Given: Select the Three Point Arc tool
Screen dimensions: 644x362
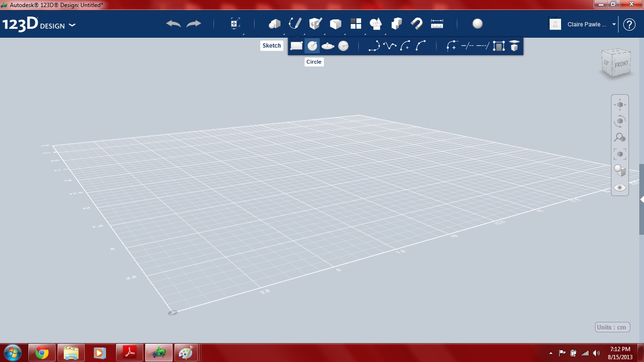Looking at the screenshot, I should (421, 46).
